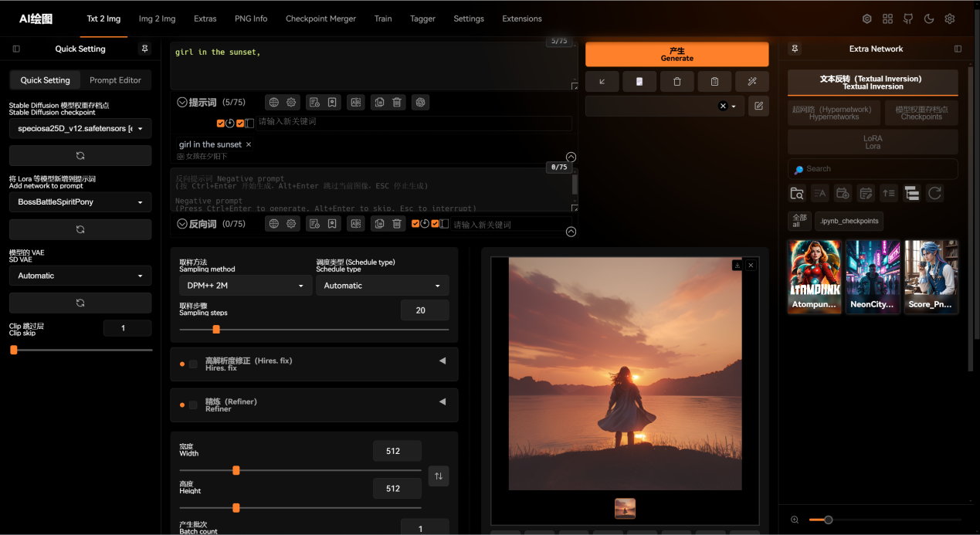
Task: Click the globe icon in the 提示词 toolbar
Action: [x=274, y=102]
